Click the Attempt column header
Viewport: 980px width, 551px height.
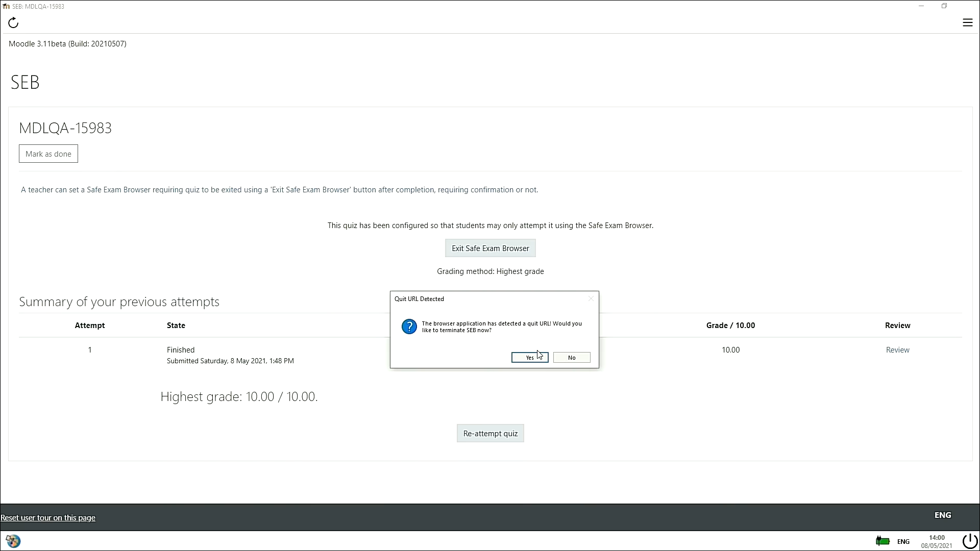[x=90, y=325]
